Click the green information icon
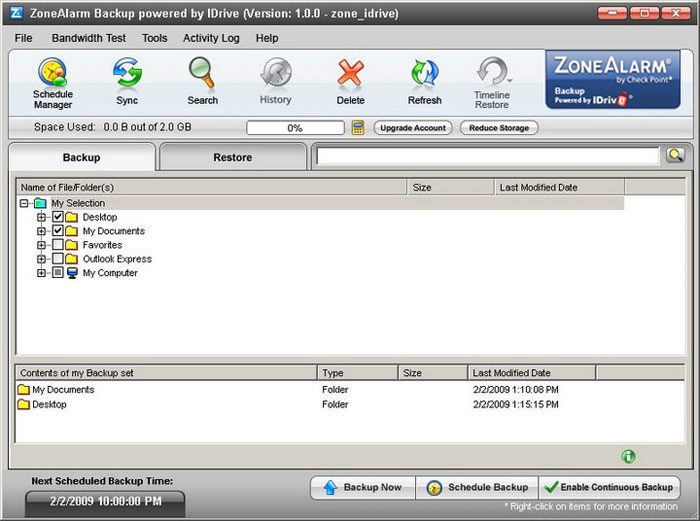700x521 pixels. [x=628, y=456]
